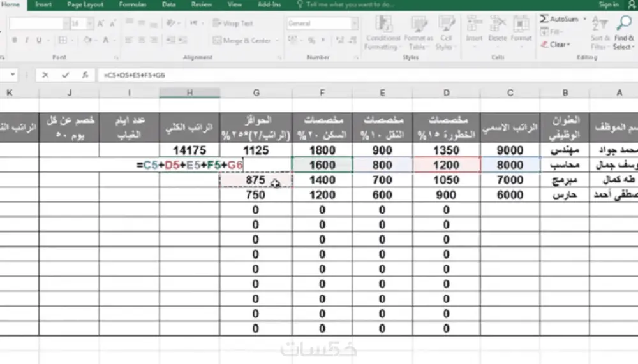The width and height of the screenshot is (638, 364).
Task: Open AutoSum dropdown arrow
Action: pyautogui.click(x=584, y=18)
